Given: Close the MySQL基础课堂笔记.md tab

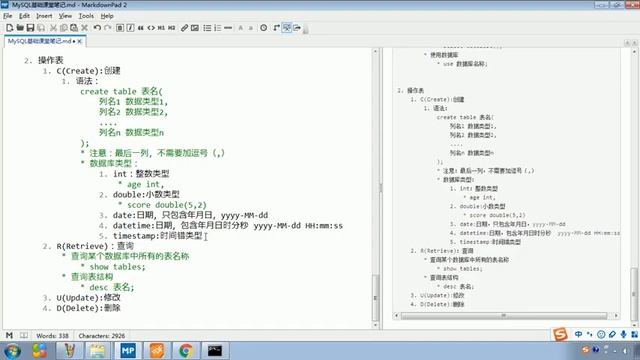Looking at the screenshot, I should point(80,41).
